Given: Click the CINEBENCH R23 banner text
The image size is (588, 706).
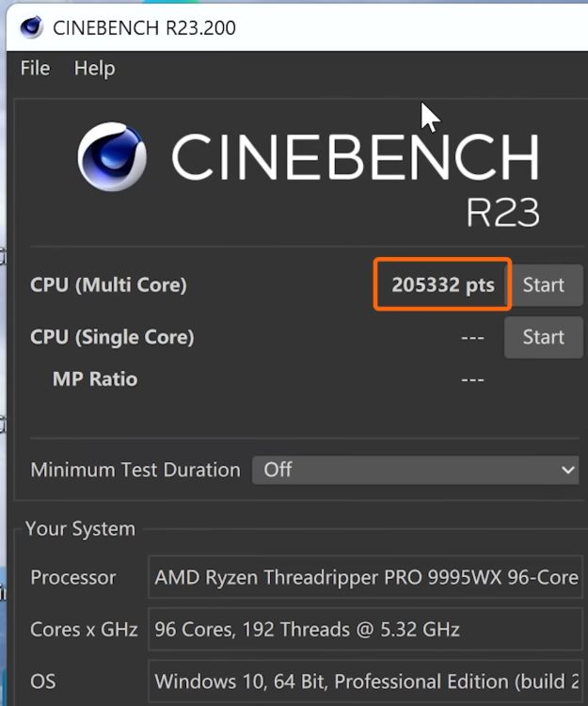Looking at the screenshot, I should tap(355, 157).
